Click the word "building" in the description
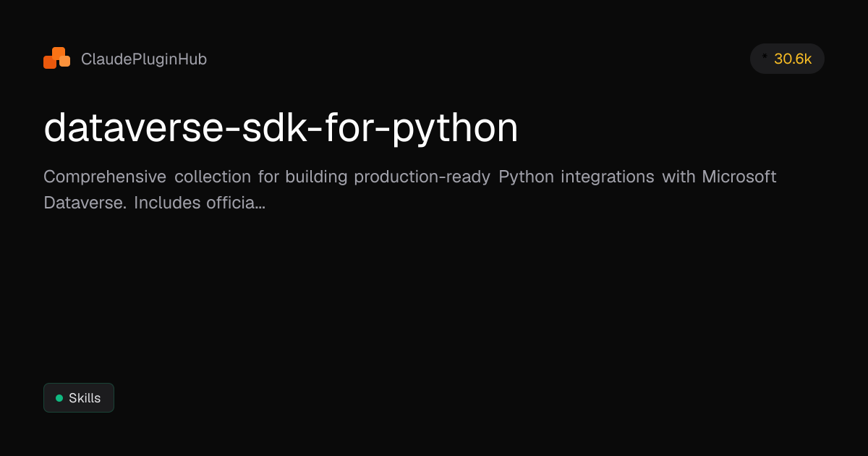 click(x=315, y=177)
